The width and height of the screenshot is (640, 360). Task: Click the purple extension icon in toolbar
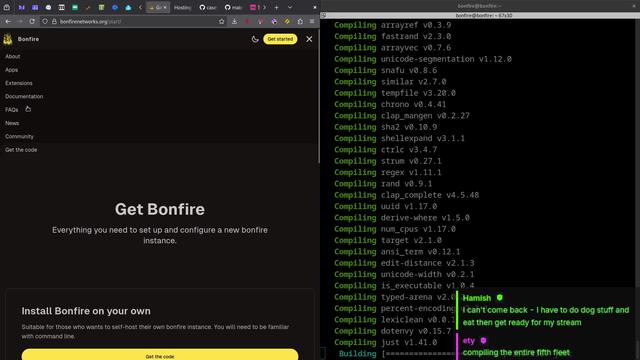pos(274,21)
